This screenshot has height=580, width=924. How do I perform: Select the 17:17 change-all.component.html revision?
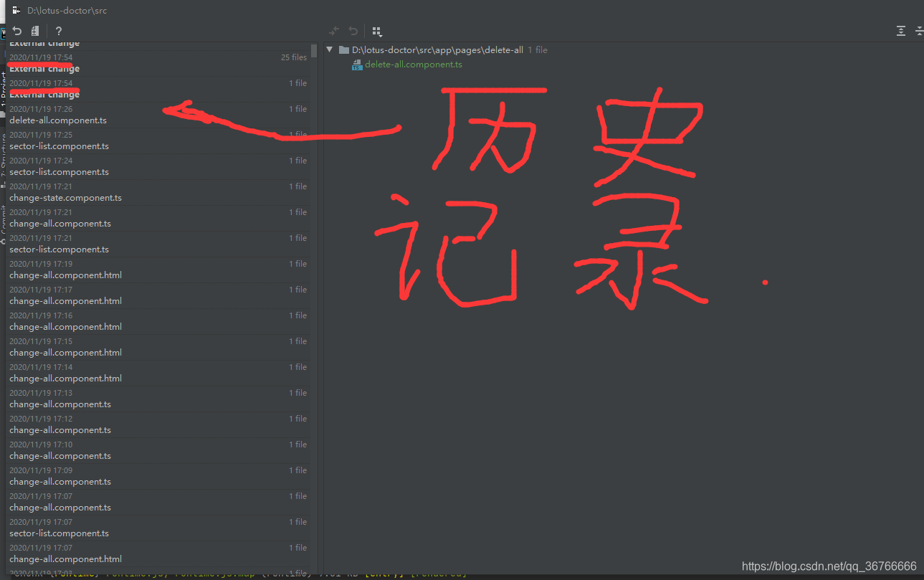(x=158, y=295)
